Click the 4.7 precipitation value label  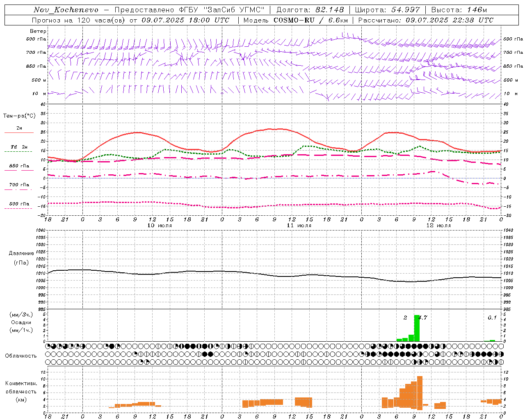423,317
